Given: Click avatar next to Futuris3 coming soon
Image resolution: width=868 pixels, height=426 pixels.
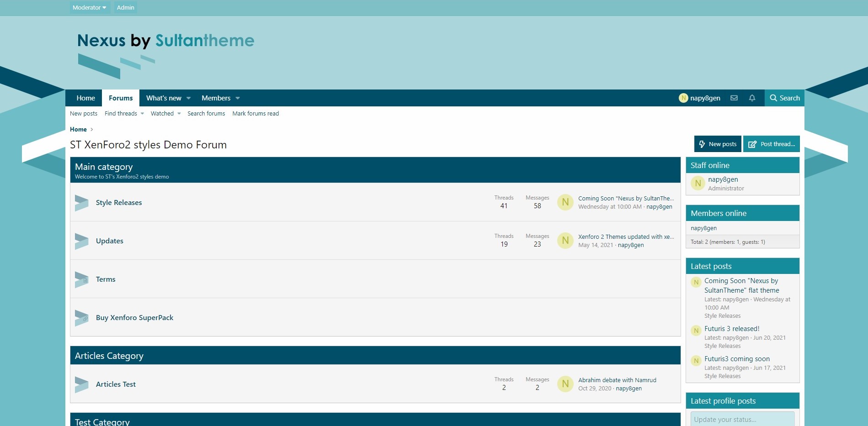Looking at the screenshot, I should 696,361.
